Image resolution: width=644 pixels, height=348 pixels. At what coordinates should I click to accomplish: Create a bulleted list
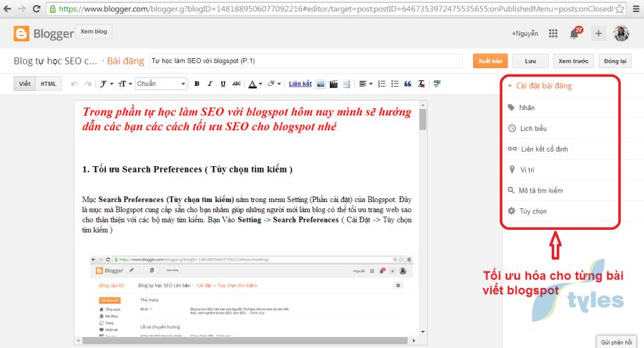point(395,84)
